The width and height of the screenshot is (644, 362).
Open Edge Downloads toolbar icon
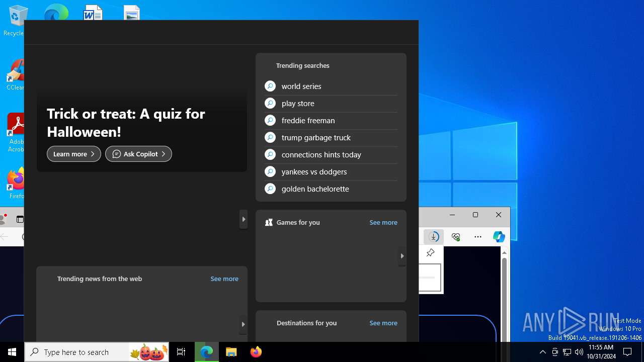tap(434, 237)
